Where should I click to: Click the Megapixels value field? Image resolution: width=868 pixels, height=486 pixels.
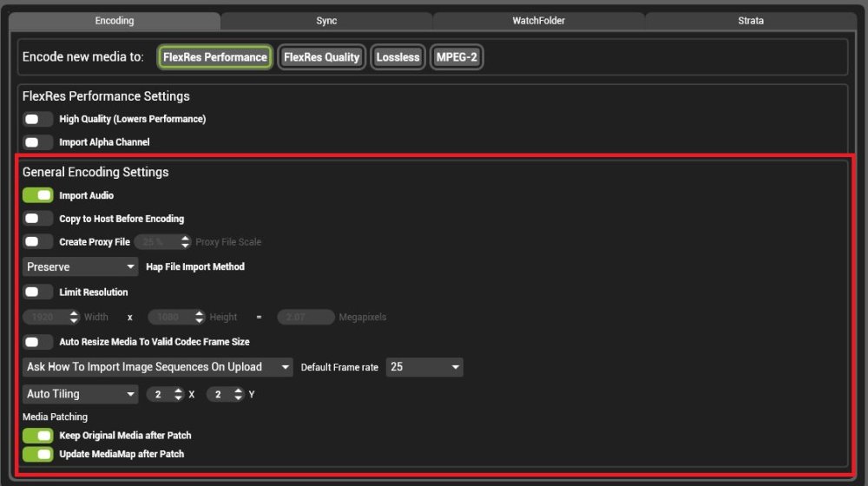(306, 317)
